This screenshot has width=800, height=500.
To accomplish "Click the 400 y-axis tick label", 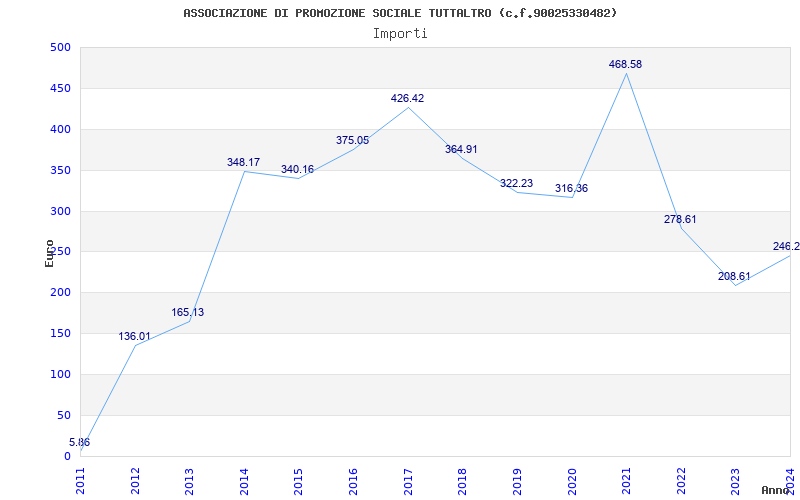I will (x=60, y=130).
